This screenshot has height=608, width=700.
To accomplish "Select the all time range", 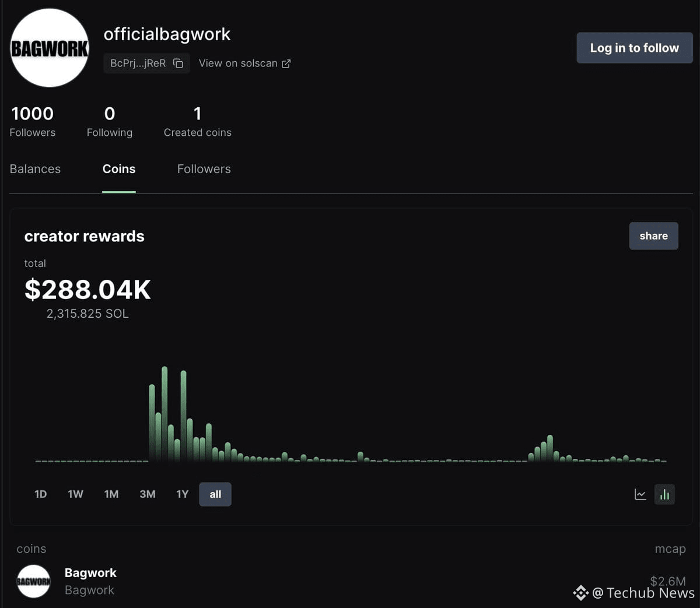I will coord(215,494).
